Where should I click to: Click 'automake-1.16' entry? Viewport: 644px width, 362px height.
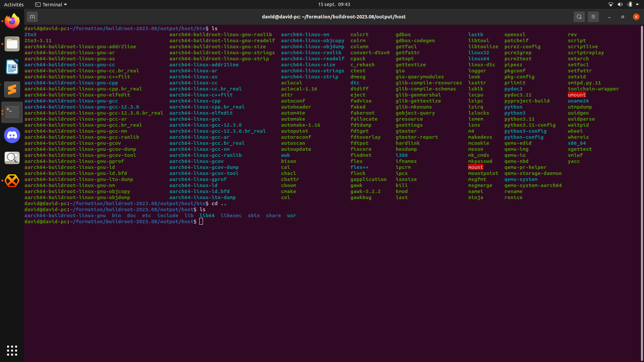(300, 125)
